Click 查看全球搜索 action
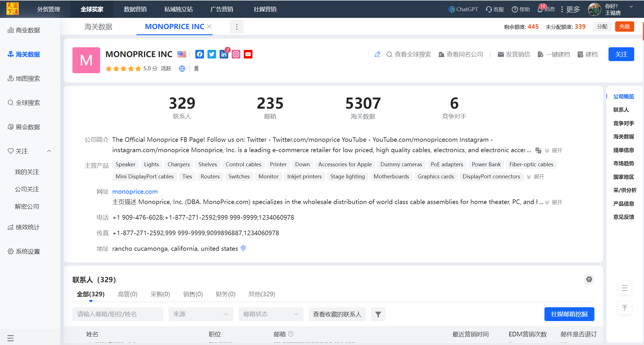 click(x=409, y=54)
